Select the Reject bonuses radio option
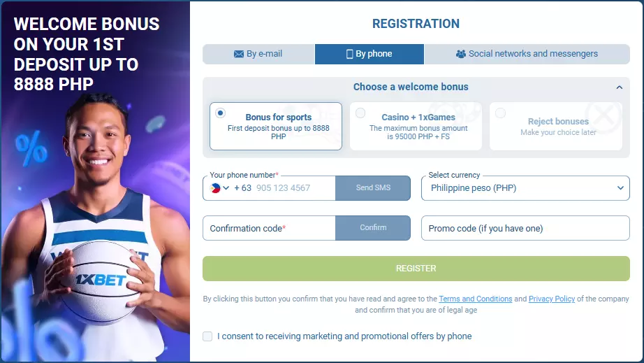This screenshot has width=644, height=363. (x=500, y=113)
